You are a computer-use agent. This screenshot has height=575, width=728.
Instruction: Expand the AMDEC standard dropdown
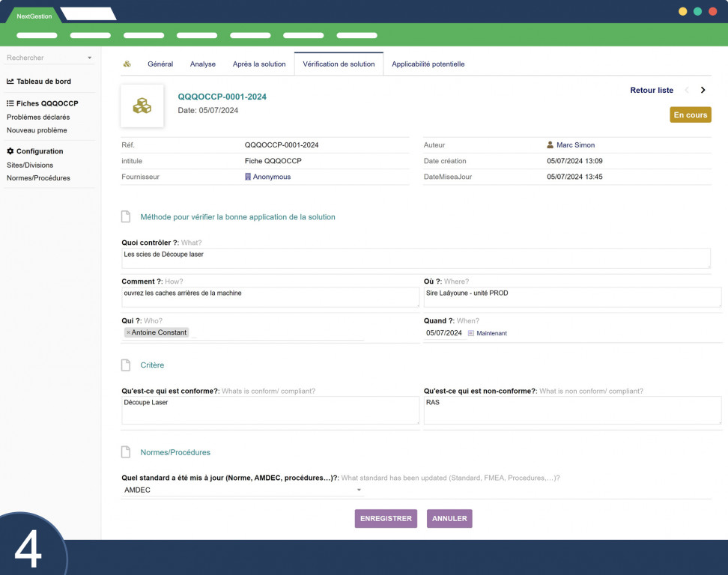point(359,490)
